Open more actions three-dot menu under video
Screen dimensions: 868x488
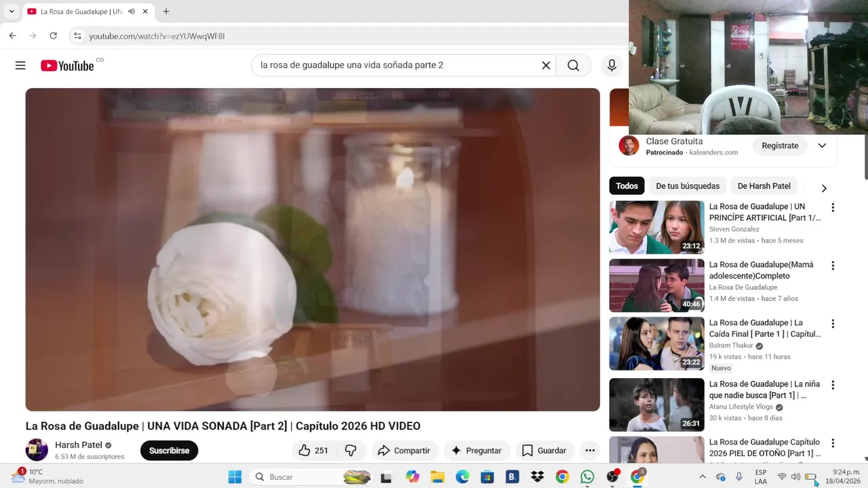point(590,451)
